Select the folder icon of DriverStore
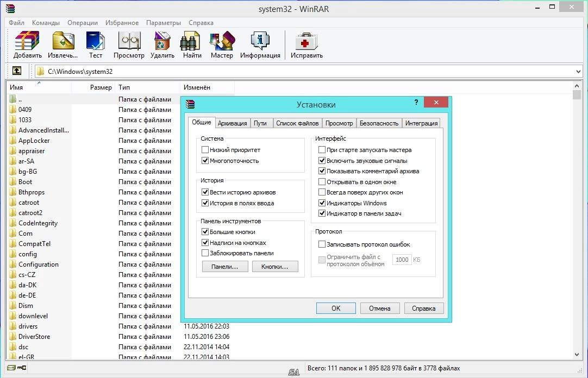This screenshot has width=588, height=378. pos(13,336)
